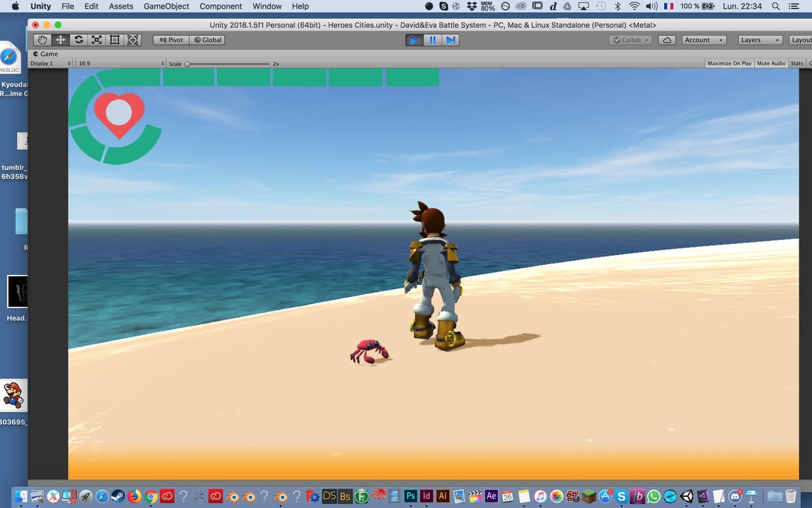Image resolution: width=812 pixels, height=508 pixels.
Task: Select the Head desktop file thumbnail
Action: point(18,292)
